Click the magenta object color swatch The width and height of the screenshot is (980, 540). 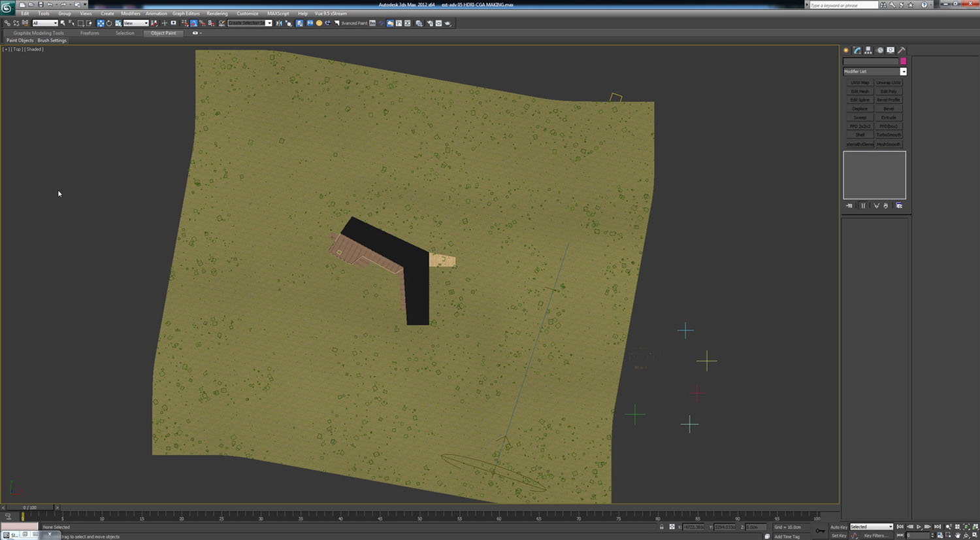[x=903, y=61]
